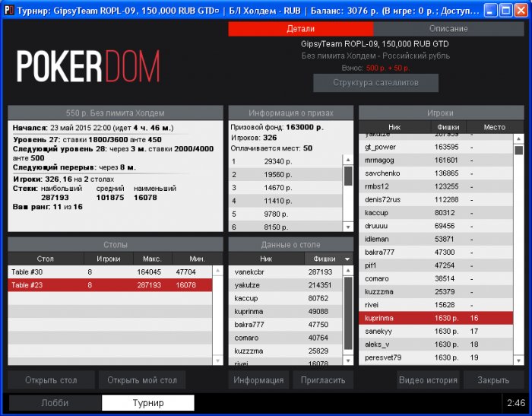
Task: Click the Пригласить button
Action: [323, 380]
